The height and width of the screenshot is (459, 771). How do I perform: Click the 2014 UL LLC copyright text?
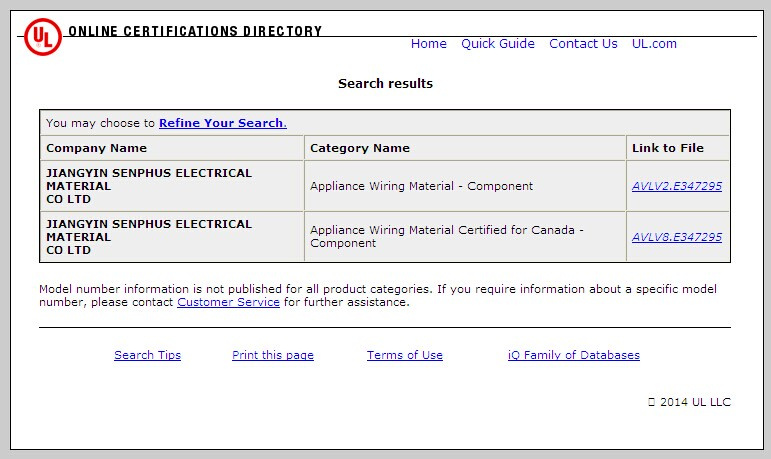point(689,402)
